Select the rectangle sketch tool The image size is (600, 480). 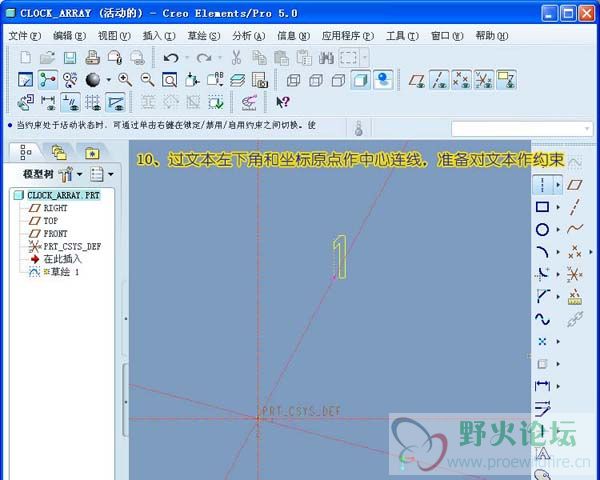pyautogui.click(x=542, y=207)
